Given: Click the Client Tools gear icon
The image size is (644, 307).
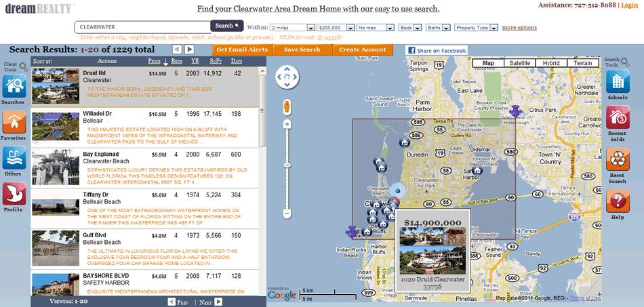Looking at the screenshot, I should pyautogui.click(x=24, y=66).
